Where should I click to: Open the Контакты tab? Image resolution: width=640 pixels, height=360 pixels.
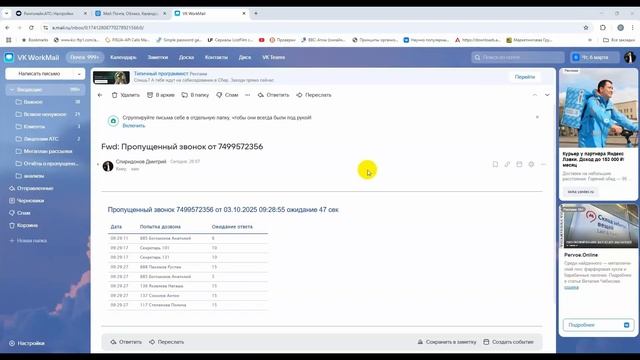[216, 58]
